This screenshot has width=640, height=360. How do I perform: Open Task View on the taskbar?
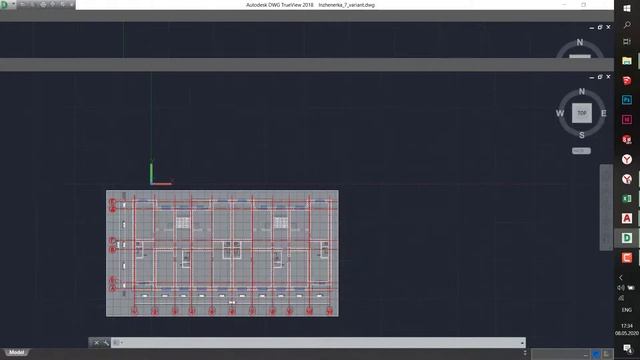(627, 42)
